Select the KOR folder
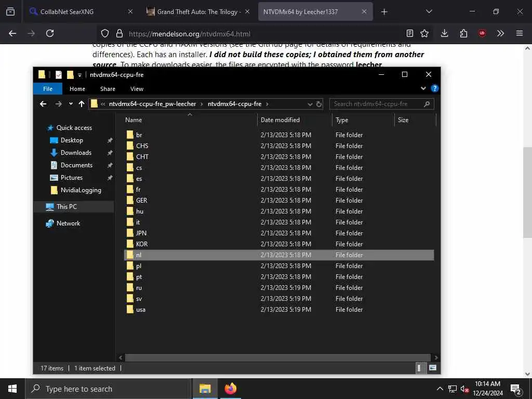The image size is (532, 399). click(x=279, y=244)
